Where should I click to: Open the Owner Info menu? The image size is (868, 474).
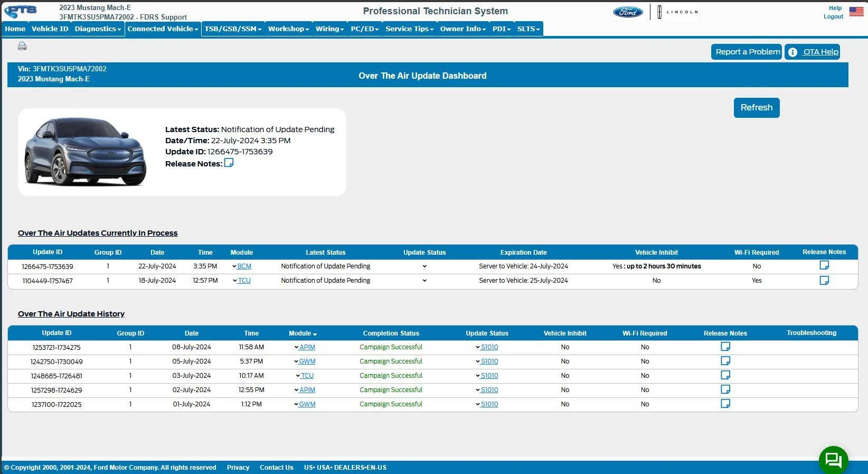(463, 29)
